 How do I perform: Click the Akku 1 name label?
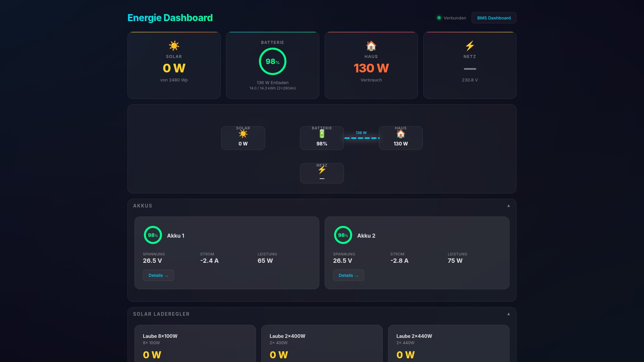[175, 236]
